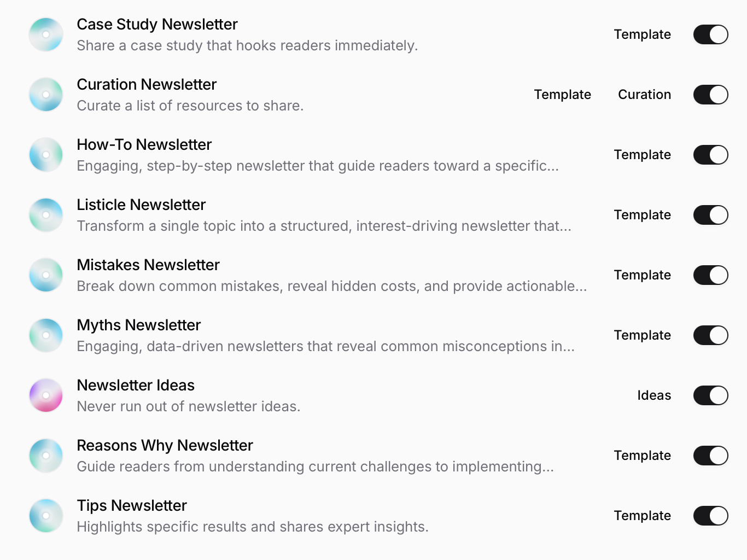Turn off the Curation Newsletter switch

(x=710, y=95)
